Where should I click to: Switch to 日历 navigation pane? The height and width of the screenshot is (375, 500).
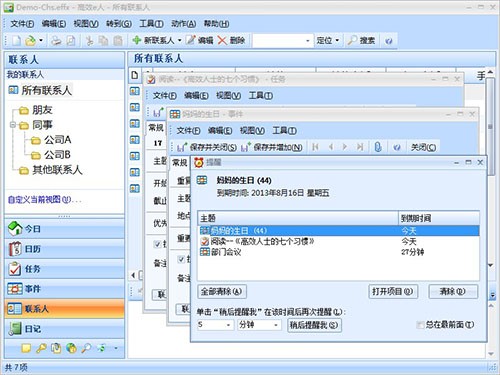[x=64, y=249]
